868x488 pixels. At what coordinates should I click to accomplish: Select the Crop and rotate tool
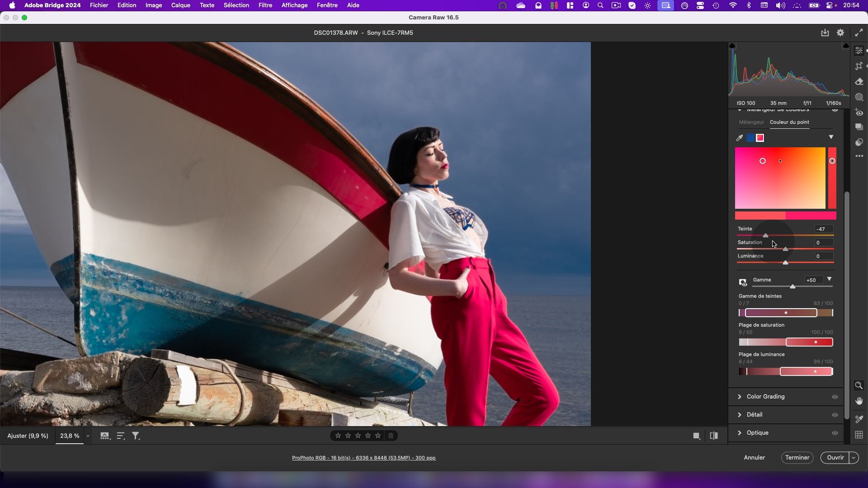point(859,66)
